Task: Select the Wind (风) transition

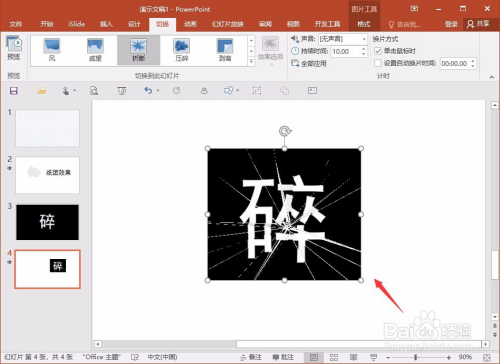Action: (52, 50)
